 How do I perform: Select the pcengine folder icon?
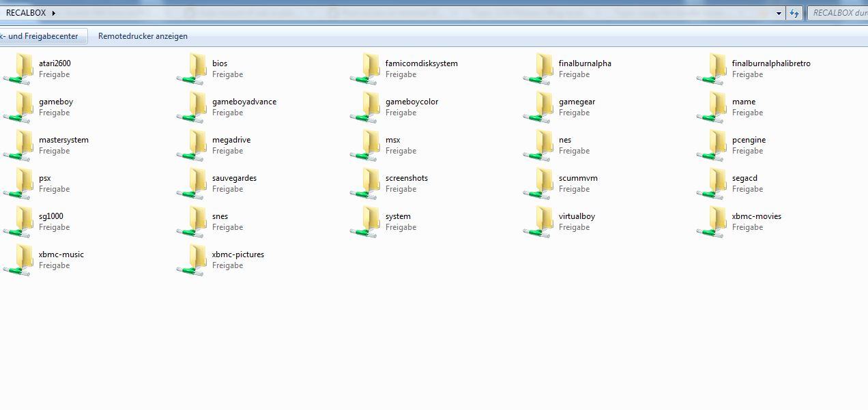[712, 145]
